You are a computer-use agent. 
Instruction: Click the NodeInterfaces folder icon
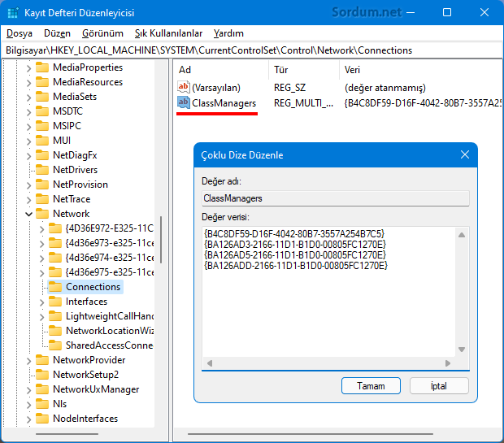42,419
